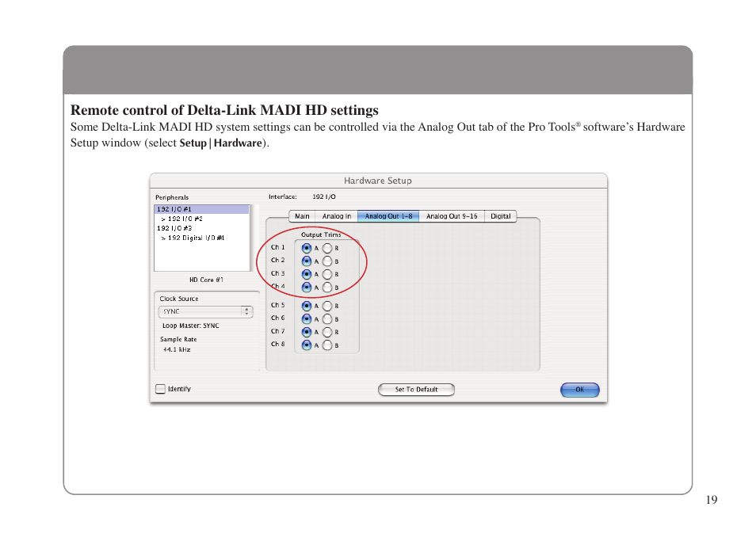Select output trim B for Ch 2
Viewport: 756px width, 541px height.
(x=327, y=261)
